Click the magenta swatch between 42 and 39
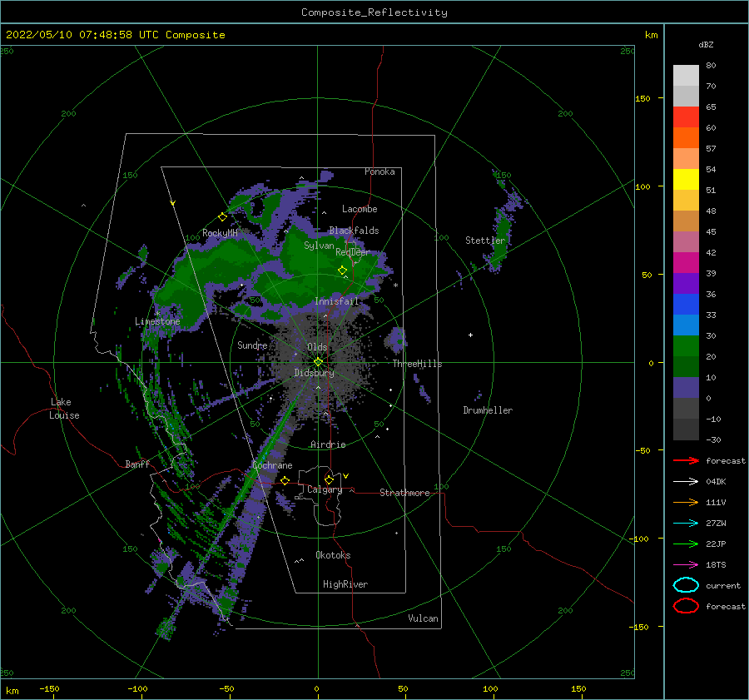Image resolution: width=749 pixels, height=700 pixels. [686, 262]
